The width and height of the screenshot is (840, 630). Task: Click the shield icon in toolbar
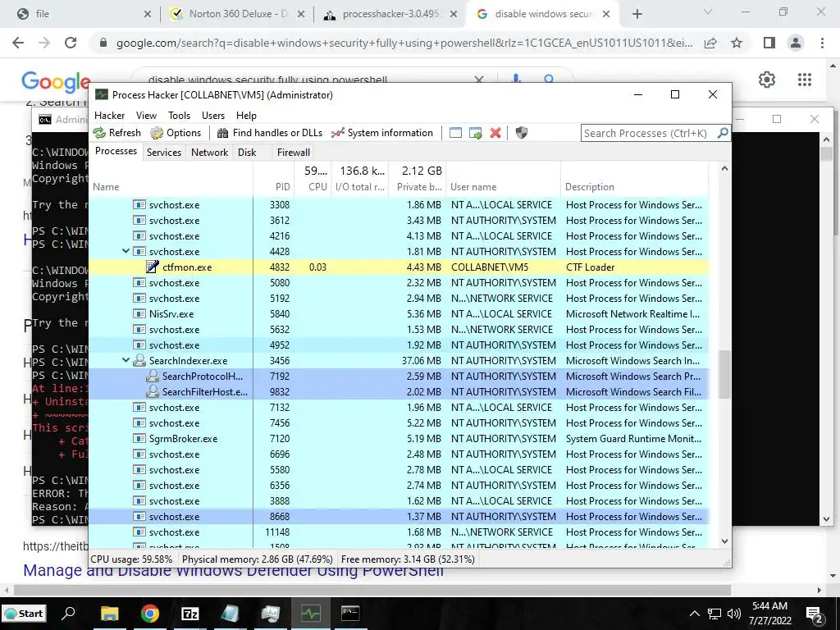(x=521, y=133)
